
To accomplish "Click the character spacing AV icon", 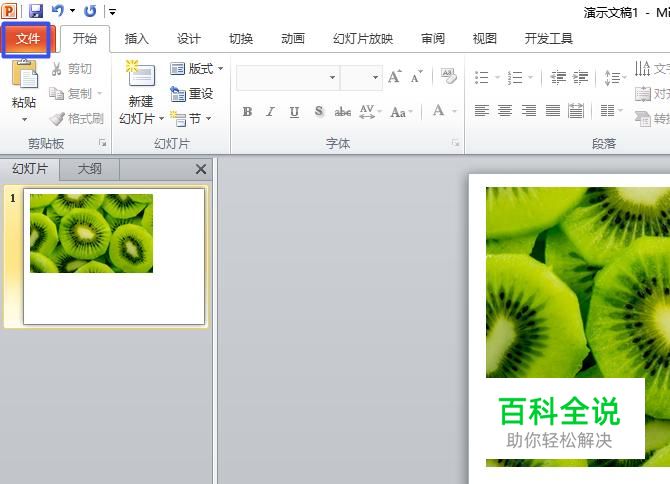I will [x=367, y=112].
